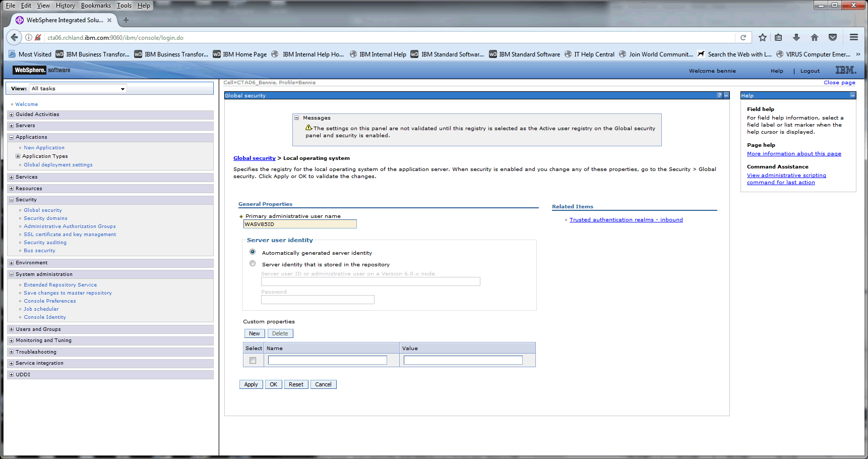Expand the Users and Groups section
The width and height of the screenshot is (868, 459).
(x=11, y=329)
